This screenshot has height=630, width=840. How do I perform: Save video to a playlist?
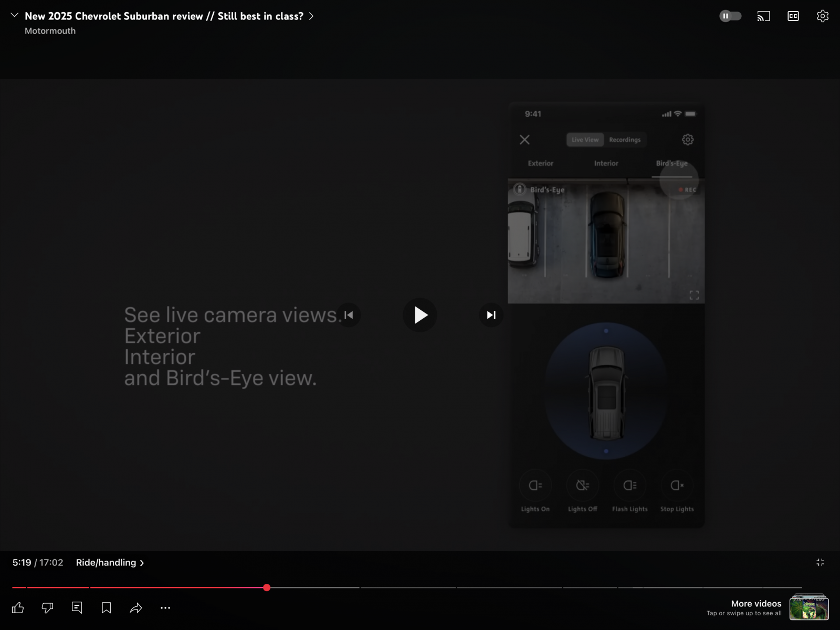[x=106, y=608]
